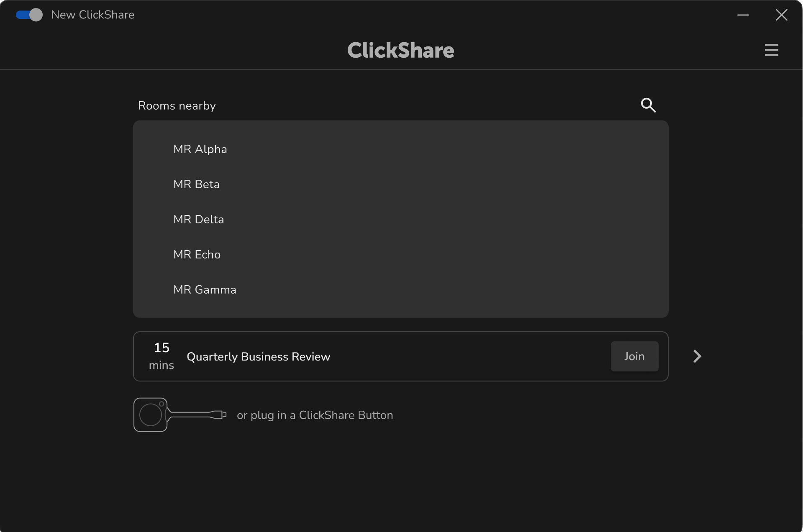Click the ClickShare Button device icon
The height and width of the screenshot is (532, 803).
coord(180,415)
